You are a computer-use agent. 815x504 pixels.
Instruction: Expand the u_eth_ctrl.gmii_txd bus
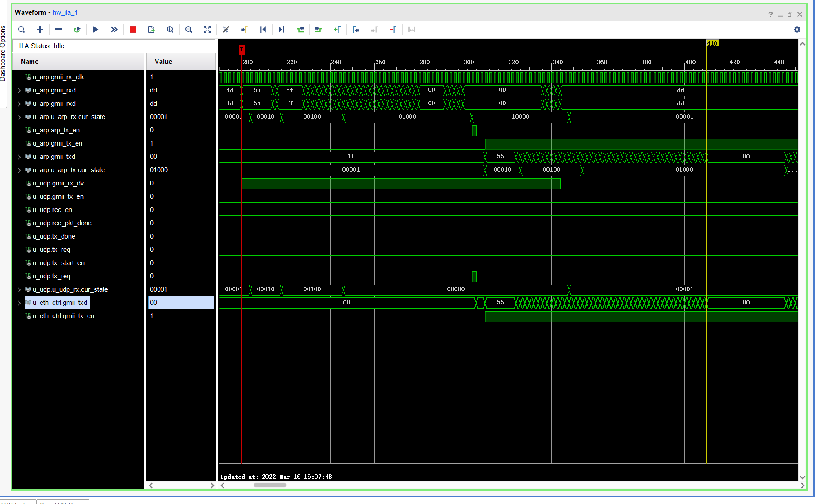pos(19,303)
